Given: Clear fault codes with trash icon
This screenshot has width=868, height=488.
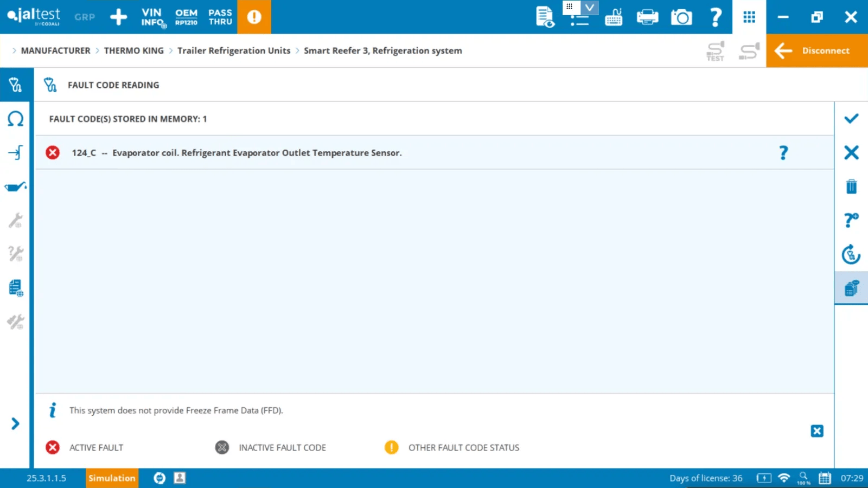Looking at the screenshot, I should point(851,187).
